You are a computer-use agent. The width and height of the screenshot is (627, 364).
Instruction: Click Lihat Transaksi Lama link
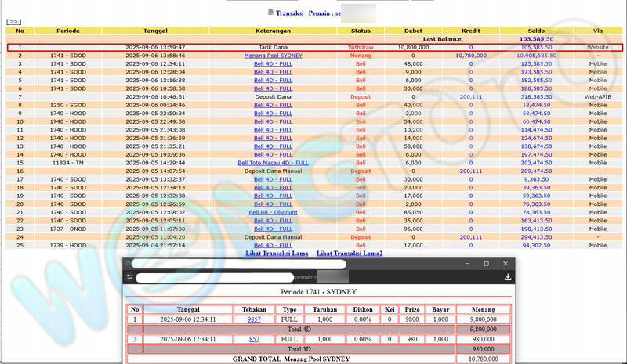(277, 254)
